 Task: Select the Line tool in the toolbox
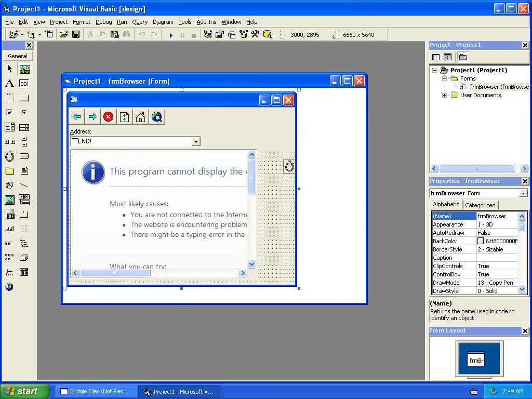24,185
